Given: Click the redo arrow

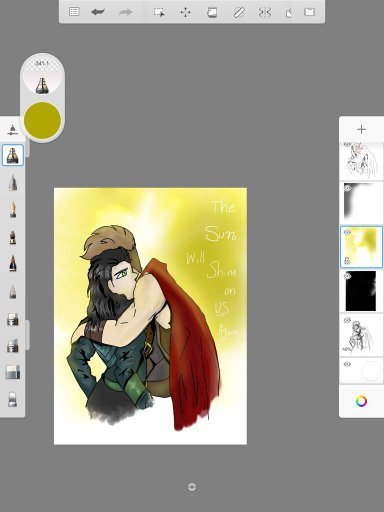Looking at the screenshot, I should 125,12.
